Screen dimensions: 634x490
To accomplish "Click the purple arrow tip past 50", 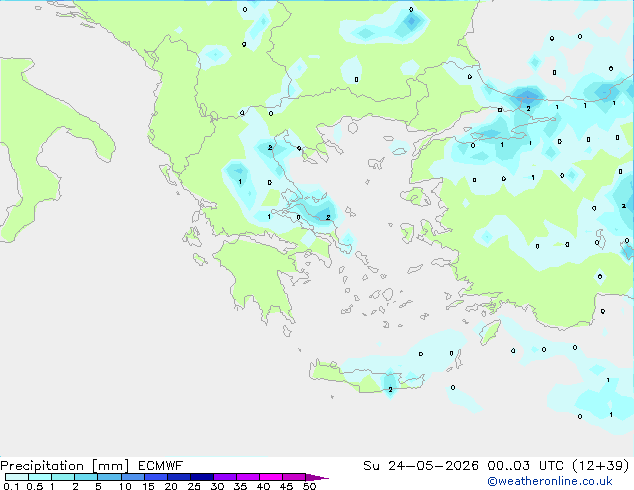I will tap(317, 477).
